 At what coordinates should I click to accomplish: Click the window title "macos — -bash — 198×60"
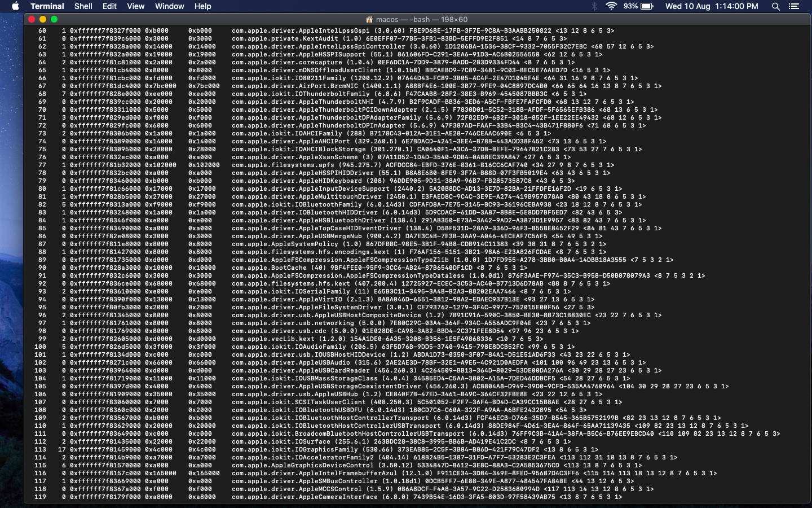coord(422,19)
